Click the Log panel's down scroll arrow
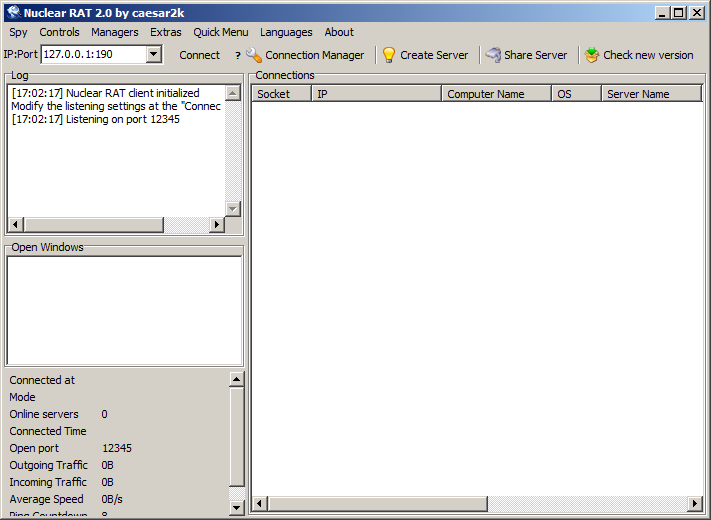This screenshot has width=711, height=520. click(x=233, y=208)
